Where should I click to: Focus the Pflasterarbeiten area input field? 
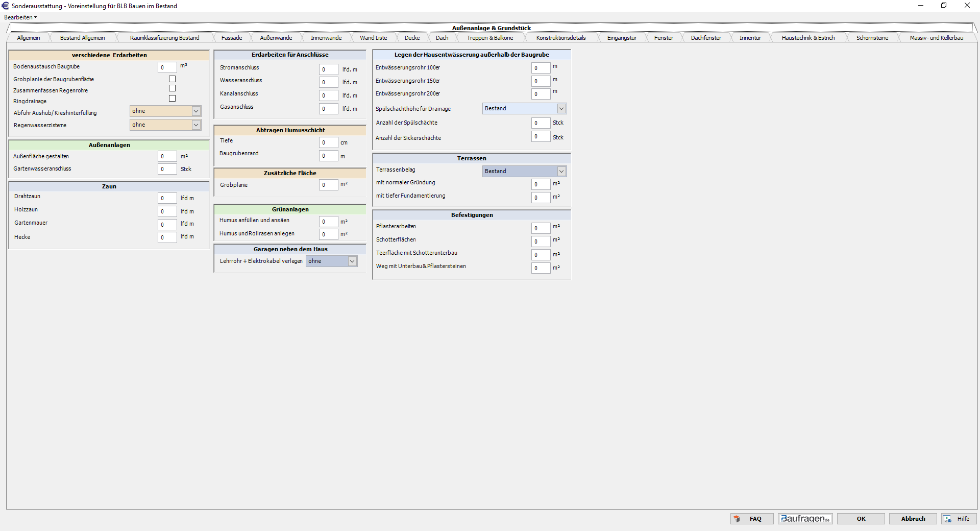click(x=541, y=228)
